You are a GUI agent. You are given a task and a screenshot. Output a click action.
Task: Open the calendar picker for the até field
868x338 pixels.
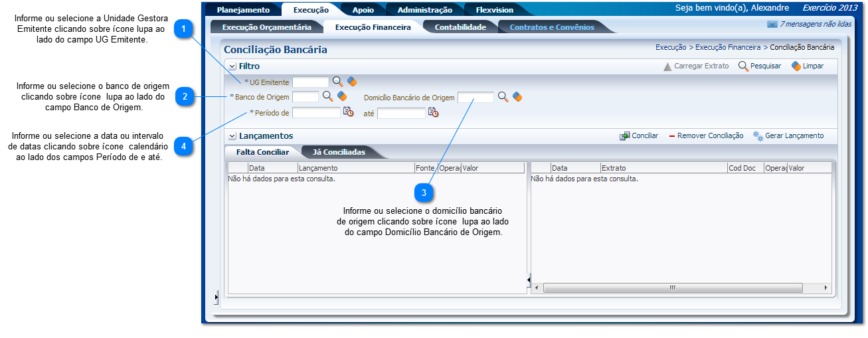pyautogui.click(x=433, y=112)
